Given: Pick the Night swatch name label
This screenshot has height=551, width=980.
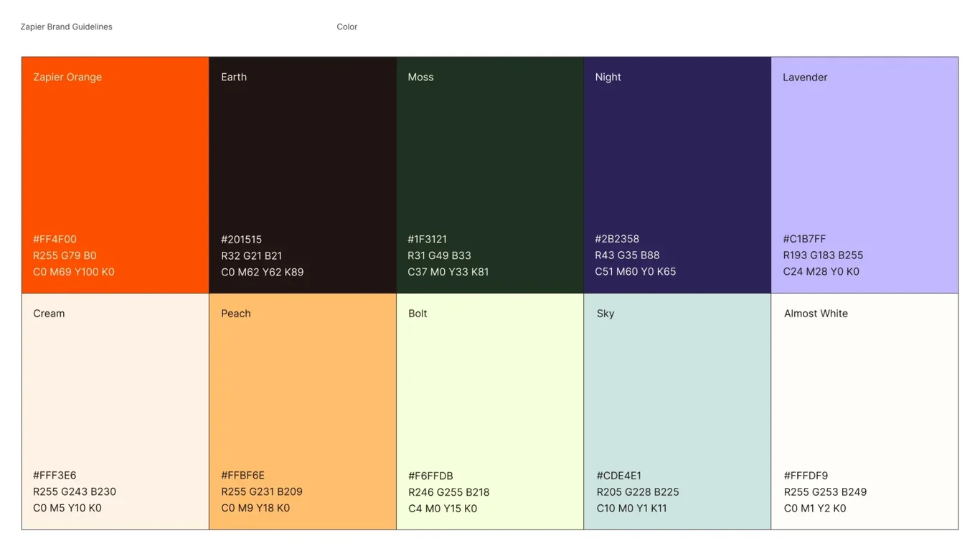Looking at the screenshot, I should click(x=608, y=77).
